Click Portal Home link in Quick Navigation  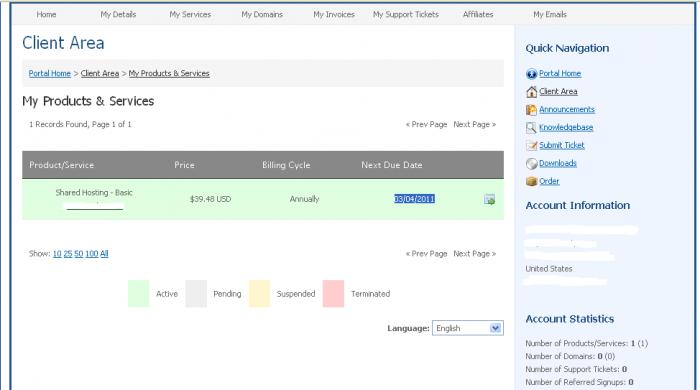pyautogui.click(x=560, y=73)
